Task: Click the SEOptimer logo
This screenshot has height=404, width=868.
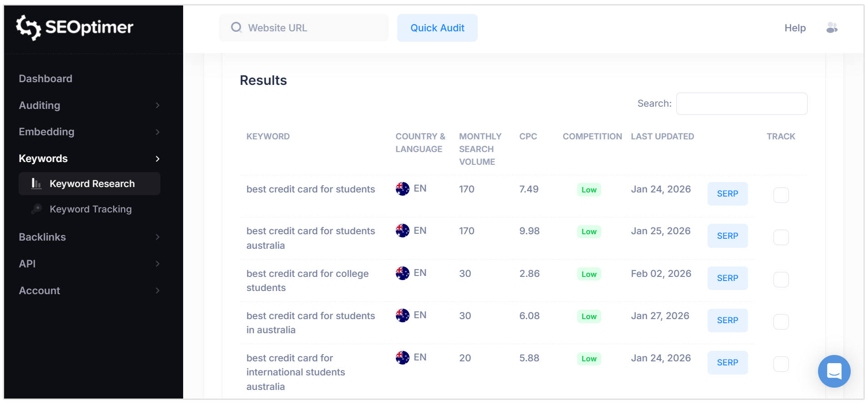Action: [74, 27]
